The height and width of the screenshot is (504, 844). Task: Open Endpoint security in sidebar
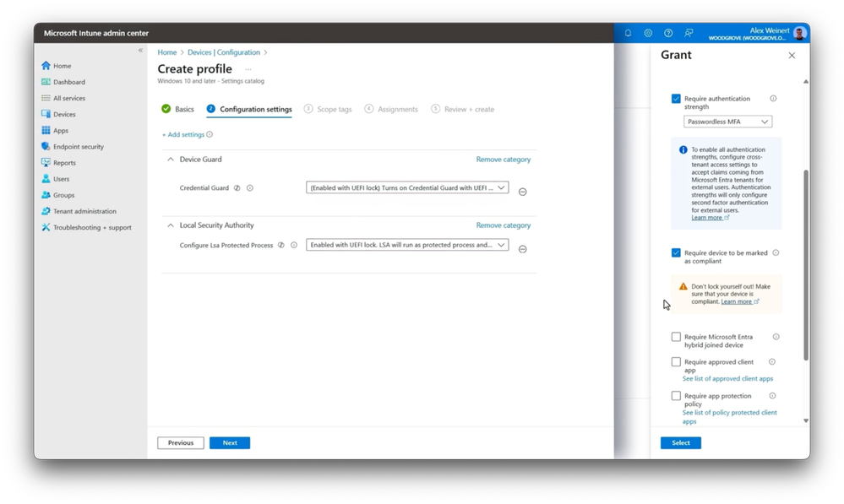pos(78,146)
